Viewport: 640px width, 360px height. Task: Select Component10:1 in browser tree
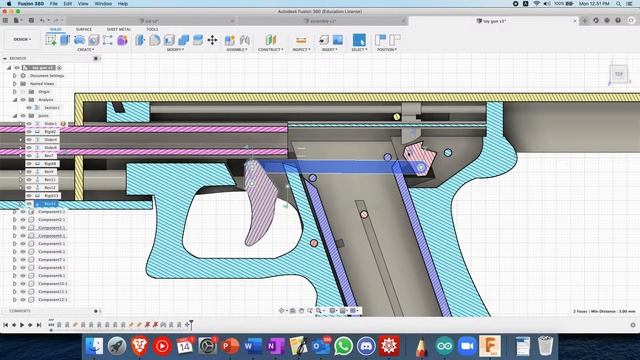click(x=53, y=284)
